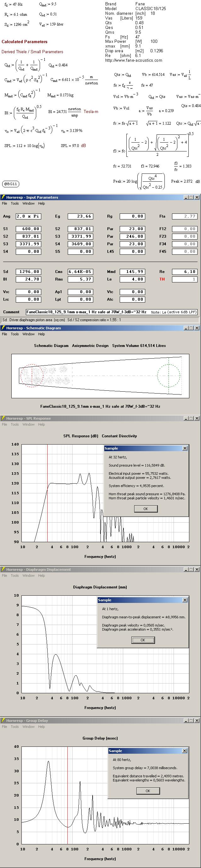
Task: Select the Sd field showing 1296,00
Action: coord(28,272)
